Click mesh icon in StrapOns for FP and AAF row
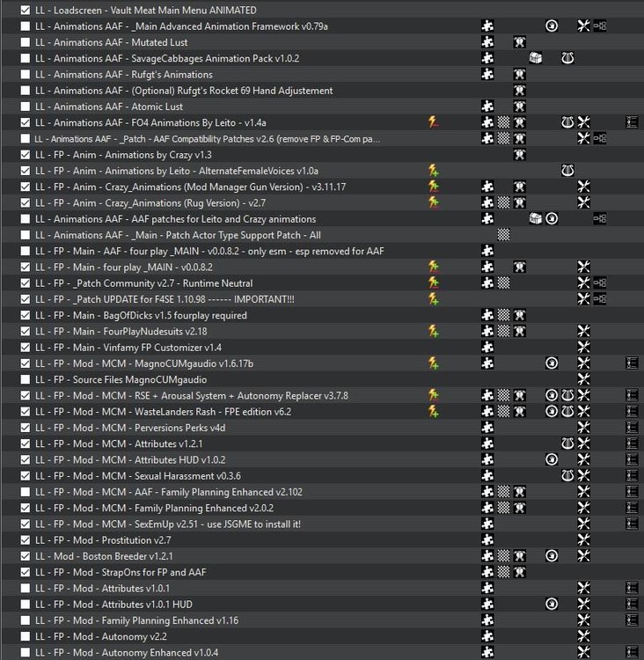This screenshot has height=660, width=644. 519,572
